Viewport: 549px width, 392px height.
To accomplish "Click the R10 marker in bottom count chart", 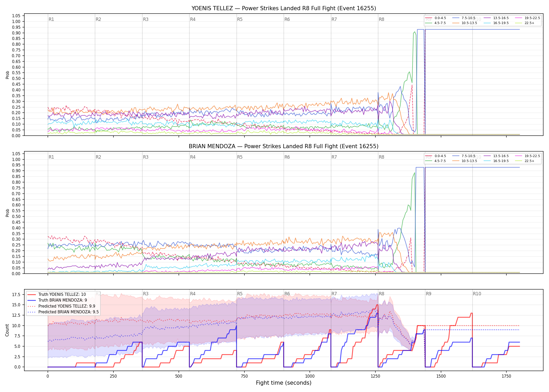I will coord(477,294).
